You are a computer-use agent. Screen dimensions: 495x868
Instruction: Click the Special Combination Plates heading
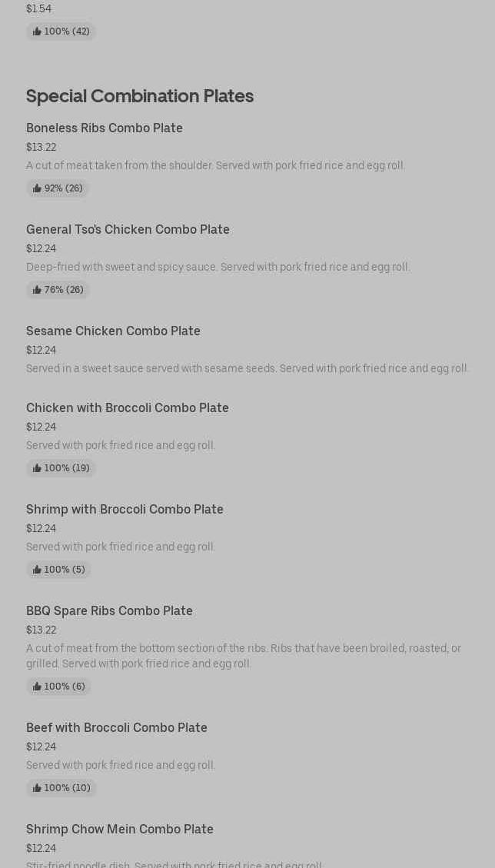[140, 95]
